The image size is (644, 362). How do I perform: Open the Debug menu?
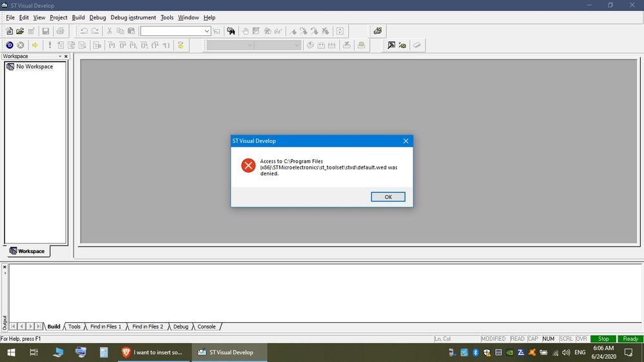pos(97,17)
